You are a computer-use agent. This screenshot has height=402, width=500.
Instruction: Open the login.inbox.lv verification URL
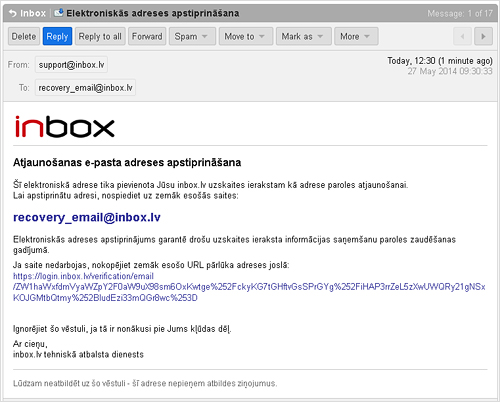(x=249, y=287)
